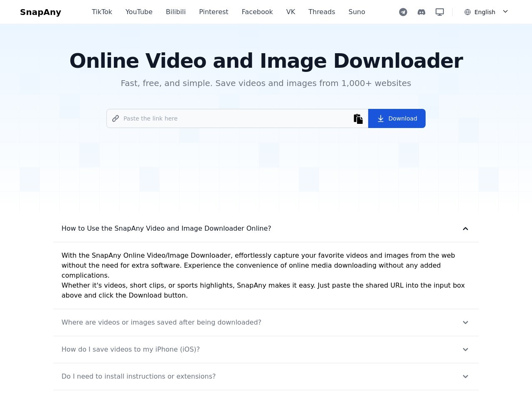Go to SnapAny home via logo
Screen dimensions: 532x399
[41, 12]
